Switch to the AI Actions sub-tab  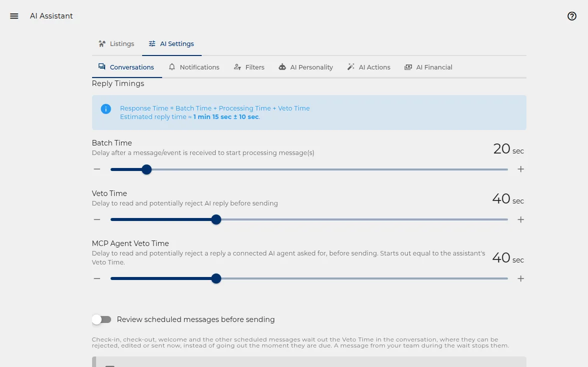tap(369, 67)
